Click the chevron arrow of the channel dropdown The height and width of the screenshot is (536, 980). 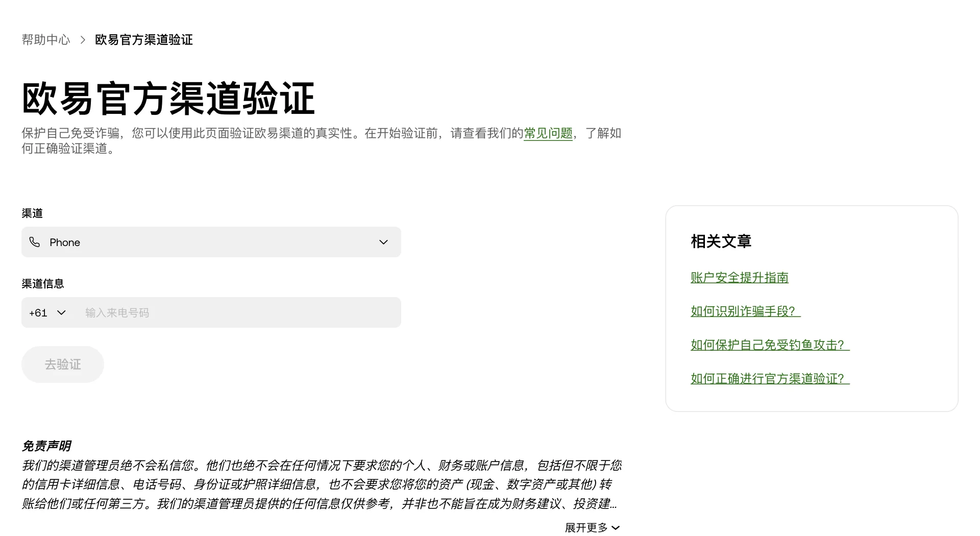(x=384, y=242)
